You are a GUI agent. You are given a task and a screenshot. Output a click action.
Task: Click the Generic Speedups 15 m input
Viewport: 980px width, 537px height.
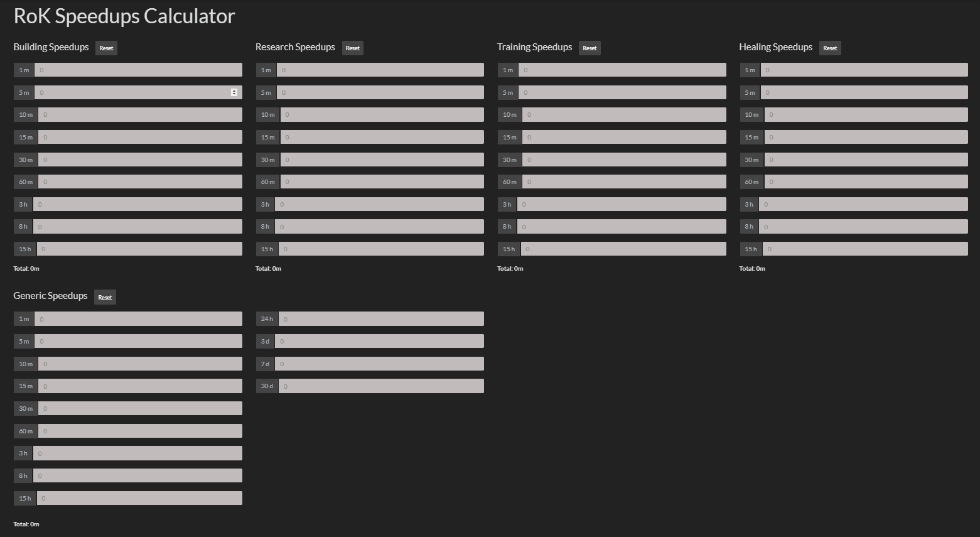[x=140, y=386]
